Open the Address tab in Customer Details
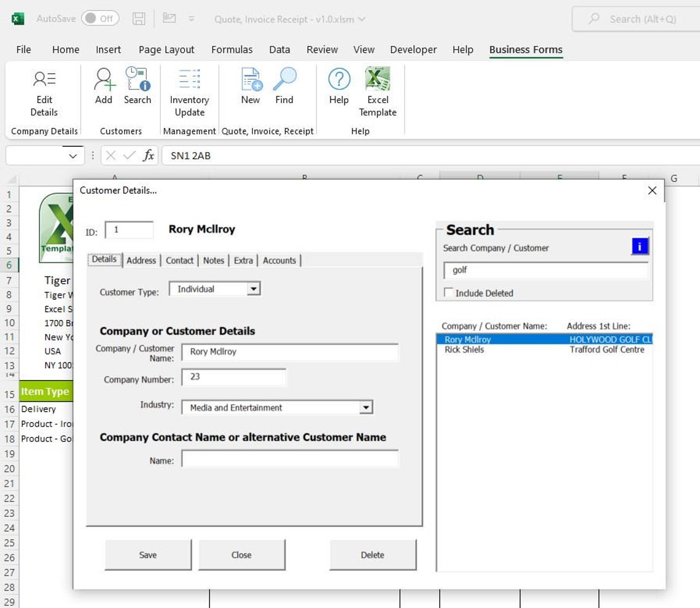Viewport: 700px width, 608px height. [x=141, y=260]
